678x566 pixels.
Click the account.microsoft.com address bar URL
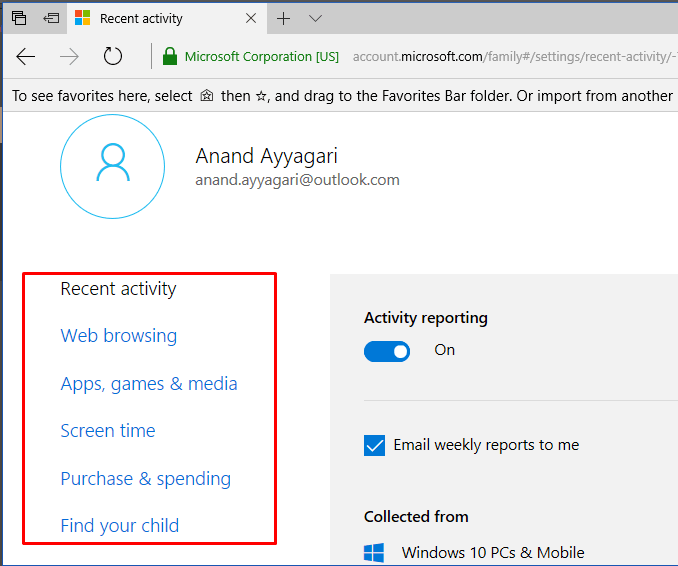click(515, 57)
